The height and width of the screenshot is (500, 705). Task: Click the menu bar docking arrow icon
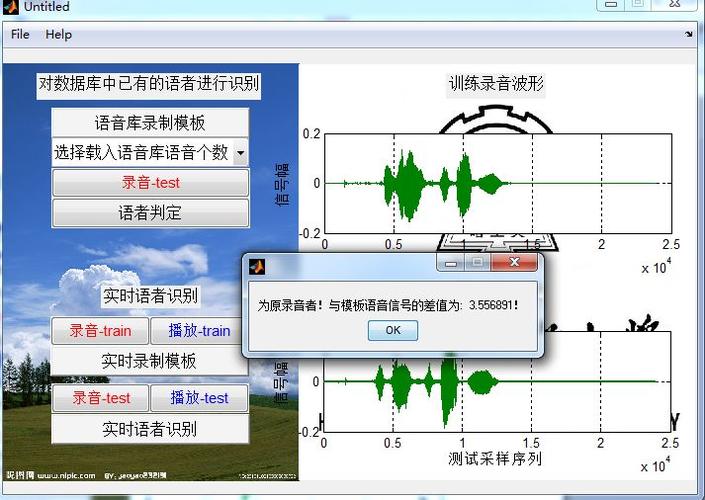[688, 34]
